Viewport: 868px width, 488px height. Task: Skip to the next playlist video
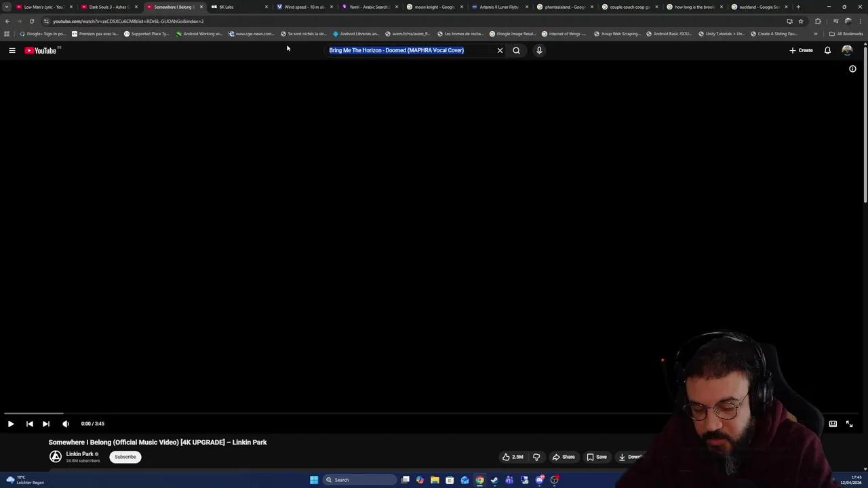coord(45,424)
